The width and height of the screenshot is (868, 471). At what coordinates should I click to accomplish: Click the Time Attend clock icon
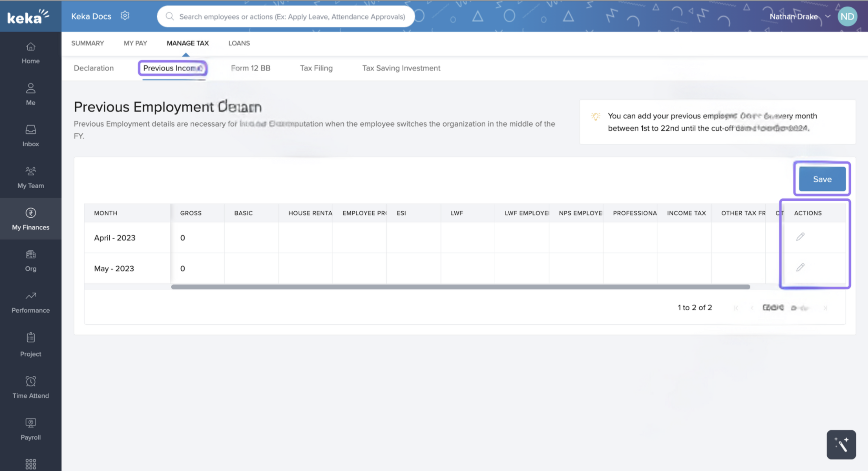(31, 381)
